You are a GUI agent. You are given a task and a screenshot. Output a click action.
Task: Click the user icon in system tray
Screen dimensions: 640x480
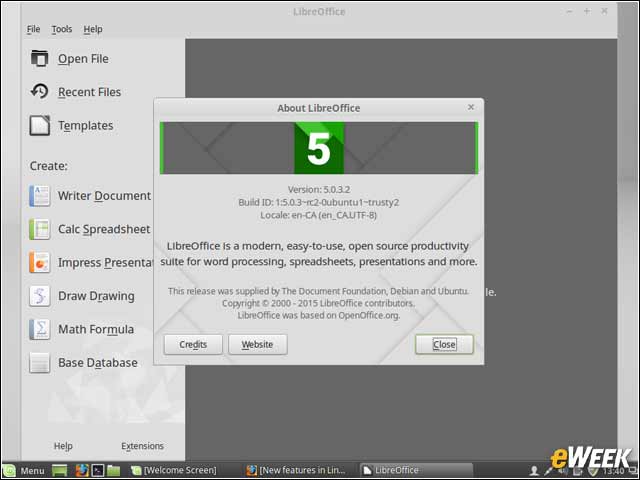tap(533, 471)
